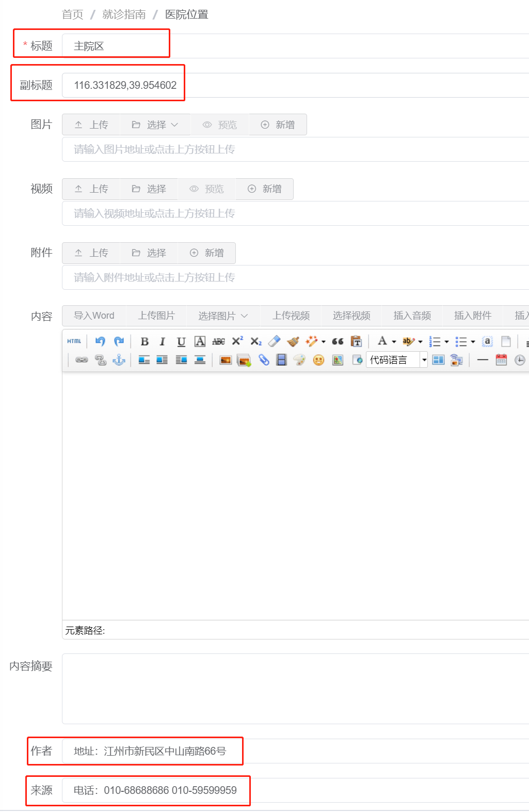The image size is (529, 812).
Task: Select the format painter brush
Action: pyautogui.click(x=293, y=341)
